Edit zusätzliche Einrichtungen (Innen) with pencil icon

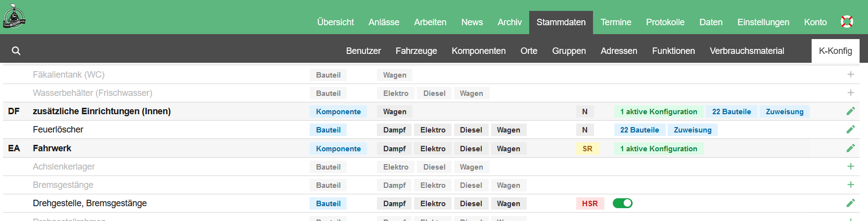click(x=851, y=111)
